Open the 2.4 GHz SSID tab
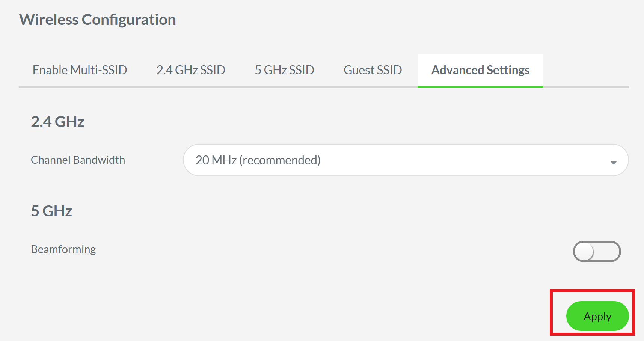Image resolution: width=644 pixels, height=341 pixels. pyautogui.click(x=191, y=70)
